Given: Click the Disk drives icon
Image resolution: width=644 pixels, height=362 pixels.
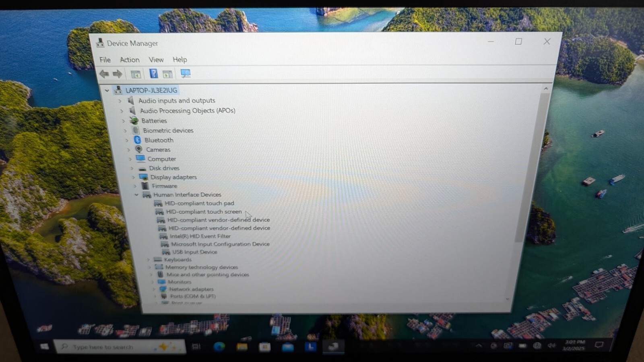Looking at the screenshot, I should (x=142, y=168).
